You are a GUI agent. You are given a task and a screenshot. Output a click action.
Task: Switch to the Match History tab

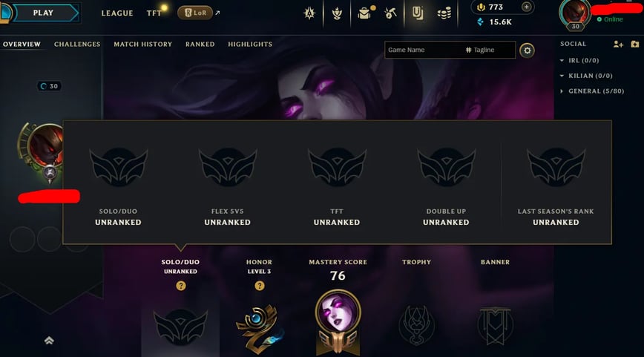click(x=143, y=44)
